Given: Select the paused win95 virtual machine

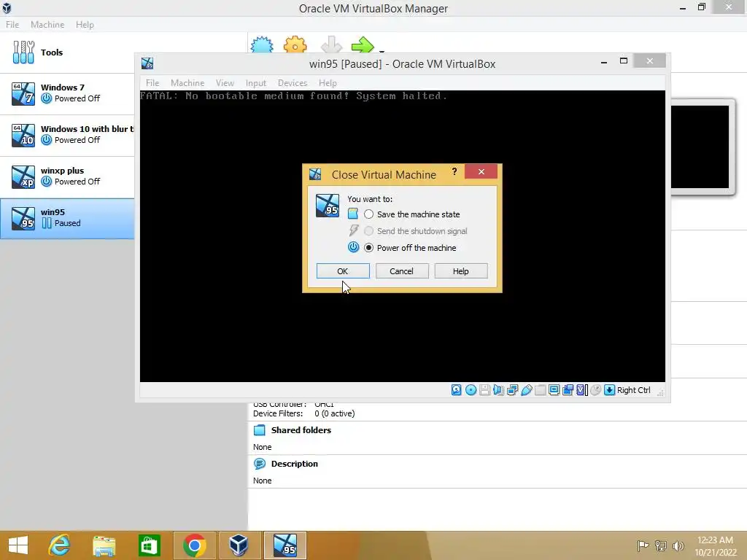Looking at the screenshot, I should (x=67, y=218).
